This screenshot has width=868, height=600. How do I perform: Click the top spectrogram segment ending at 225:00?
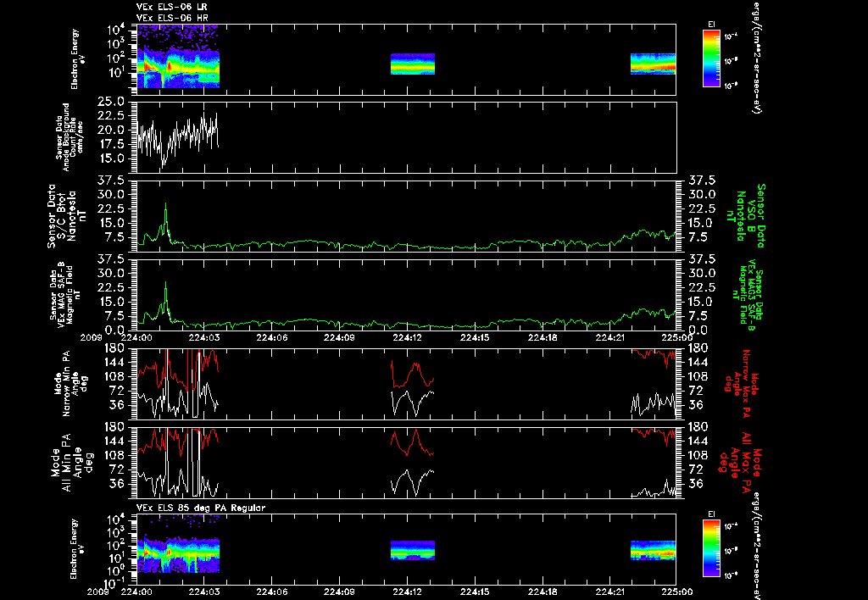[x=654, y=64]
